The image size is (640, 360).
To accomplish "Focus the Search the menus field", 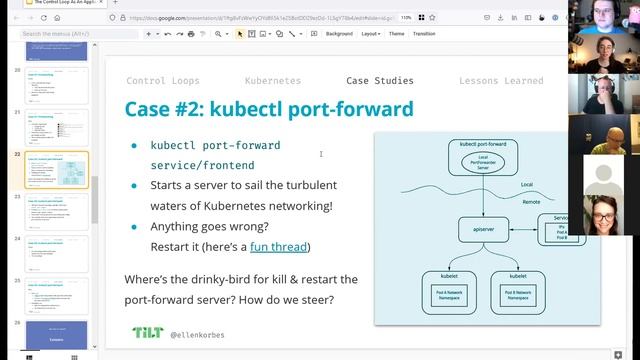I will pyautogui.click(x=79, y=34).
